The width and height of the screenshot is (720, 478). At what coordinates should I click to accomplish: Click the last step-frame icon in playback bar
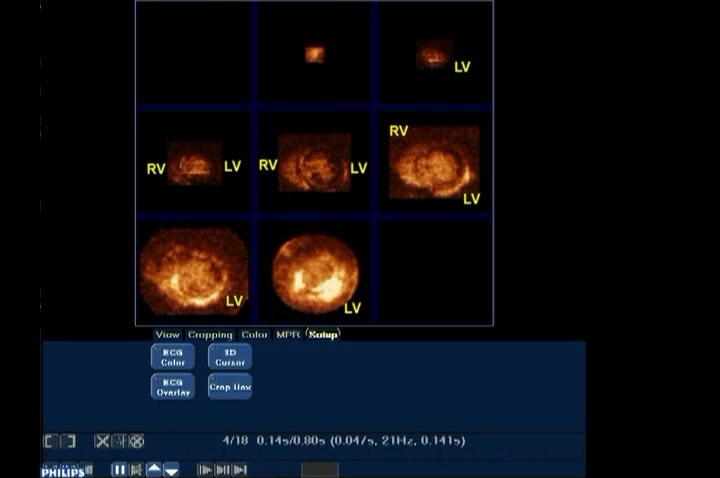pyautogui.click(x=240, y=469)
